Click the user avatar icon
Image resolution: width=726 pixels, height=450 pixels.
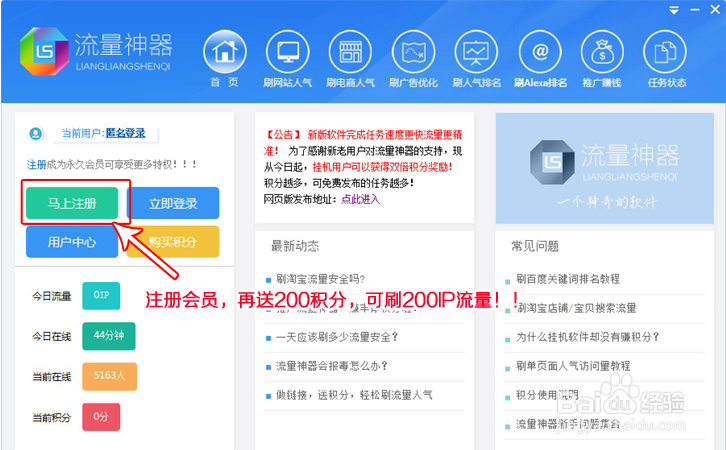36,134
